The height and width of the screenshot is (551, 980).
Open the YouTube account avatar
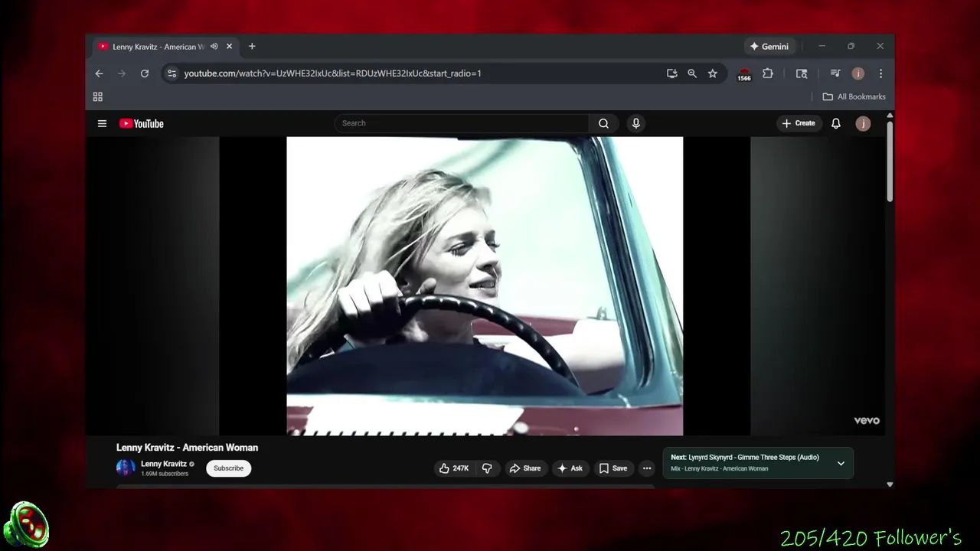tap(863, 123)
